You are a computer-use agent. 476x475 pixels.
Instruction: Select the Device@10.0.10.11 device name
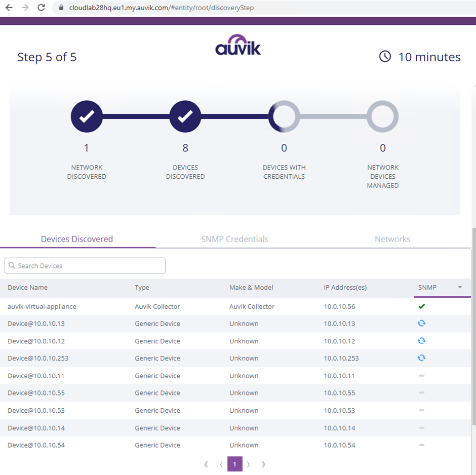pyautogui.click(x=36, y=376)
